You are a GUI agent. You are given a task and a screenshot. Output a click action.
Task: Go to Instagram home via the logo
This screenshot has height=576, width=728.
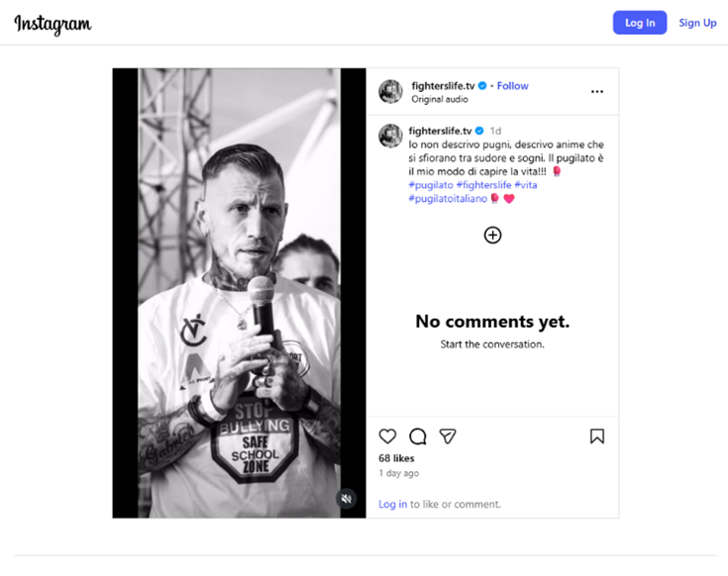click(x=52, y=24)
